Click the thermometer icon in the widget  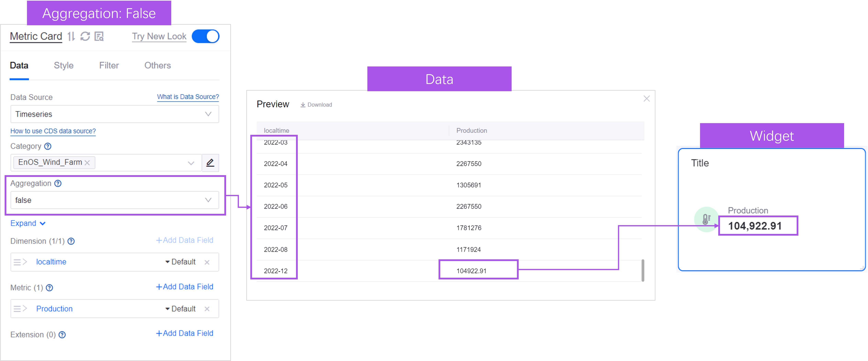(706, 219)
